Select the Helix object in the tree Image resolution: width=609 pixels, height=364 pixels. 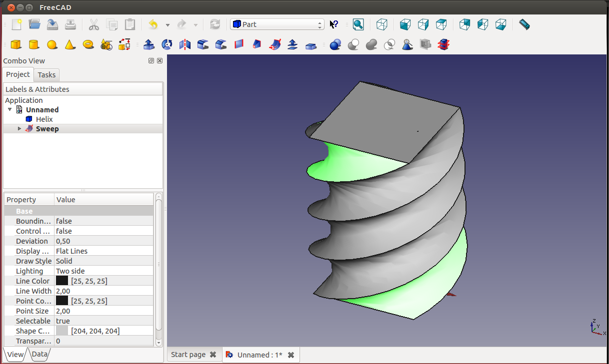click(44, 119)
